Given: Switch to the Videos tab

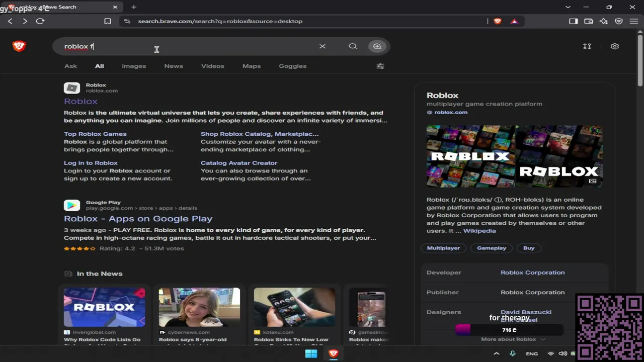Looking at the screenshot, I should (x=213, y=66).
